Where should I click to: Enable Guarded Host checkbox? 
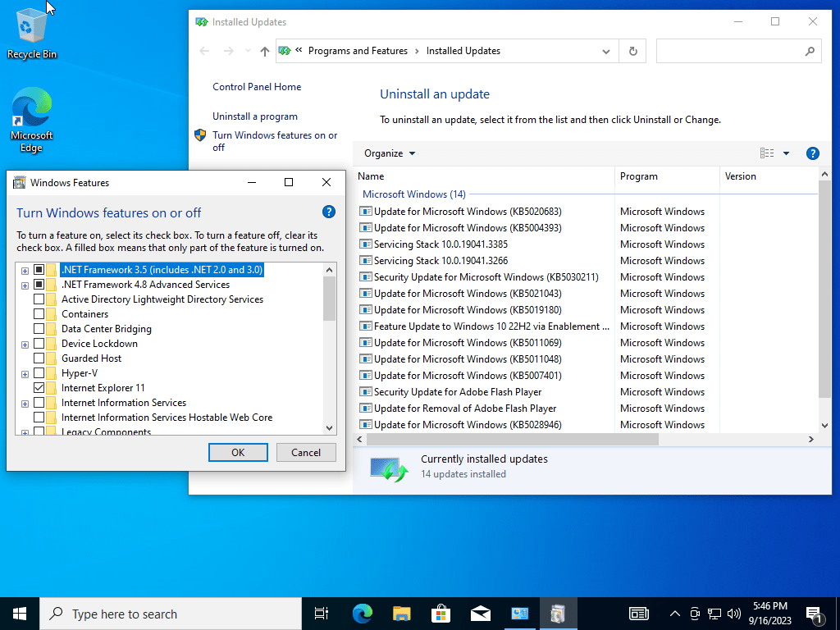39,358
